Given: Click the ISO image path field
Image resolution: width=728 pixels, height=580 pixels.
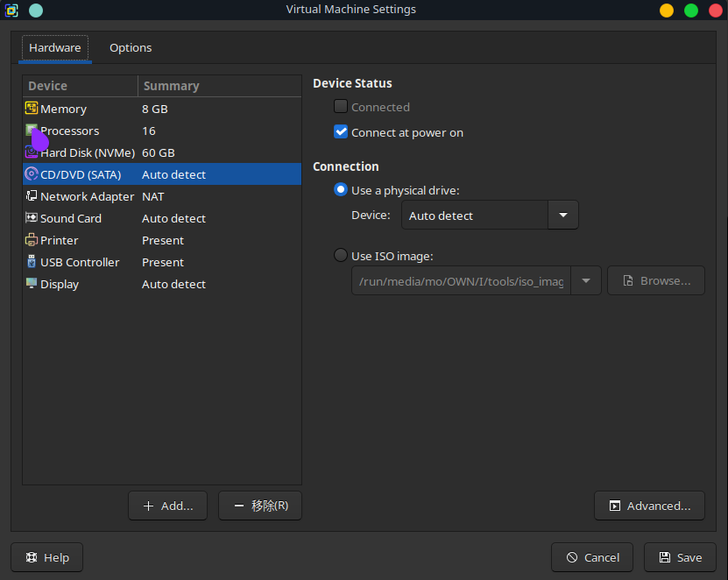Looking at the screenshot, I should click(x=460, y=280).
